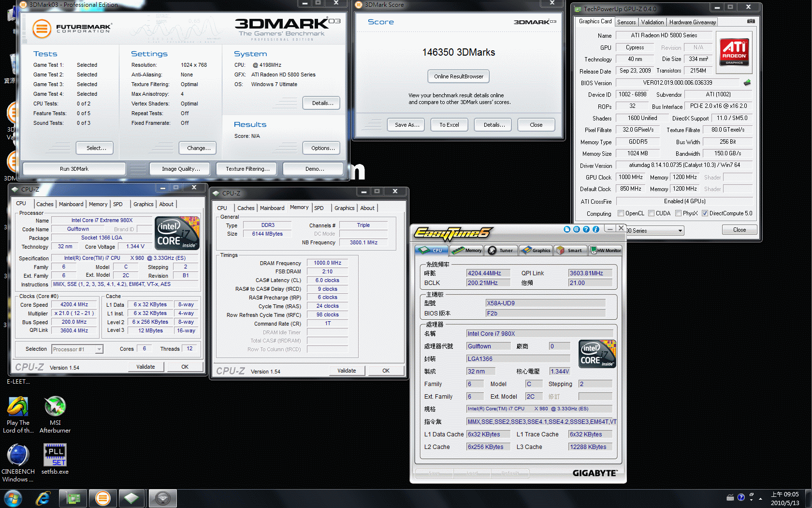This screenshot has height=508, width=812.
Task: Click the BIOS save chip icon
Action: (x=747, y=83)
